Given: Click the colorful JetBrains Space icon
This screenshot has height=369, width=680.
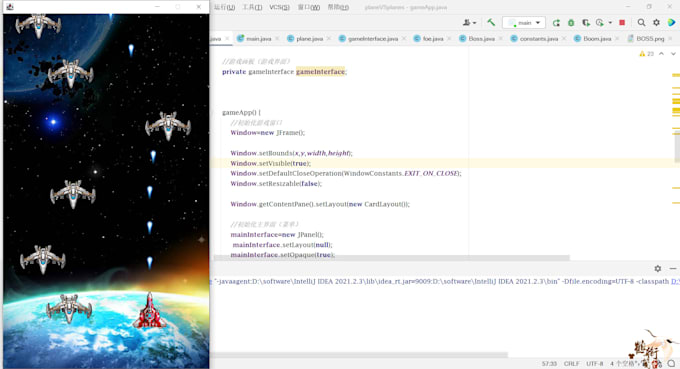Looking at the screenshot, I should (x=672, y=23).
